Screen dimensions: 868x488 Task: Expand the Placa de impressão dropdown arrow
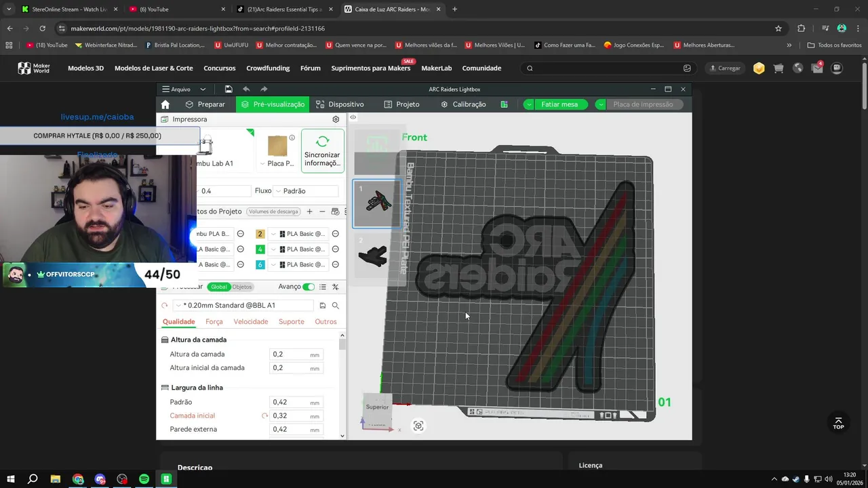(x=601, y=104)
